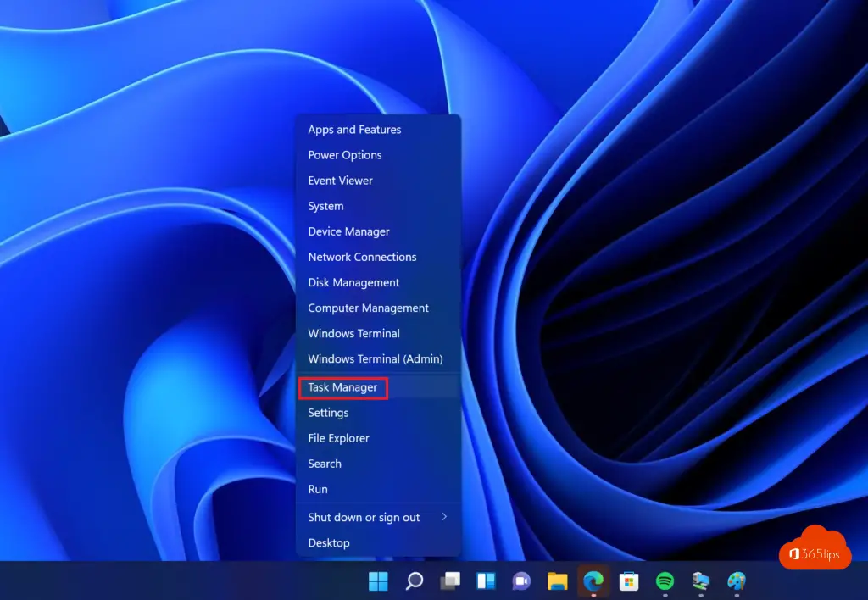The image size is (868, 600).
Task: Expand the Shut down or sign out submenu
Action: [x=377, y=517]
